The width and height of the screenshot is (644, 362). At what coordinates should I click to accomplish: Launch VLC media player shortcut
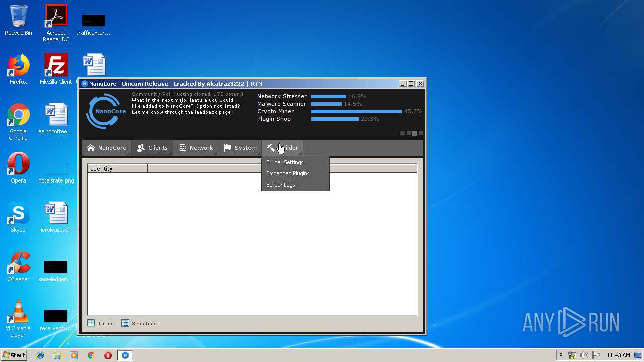18,319
